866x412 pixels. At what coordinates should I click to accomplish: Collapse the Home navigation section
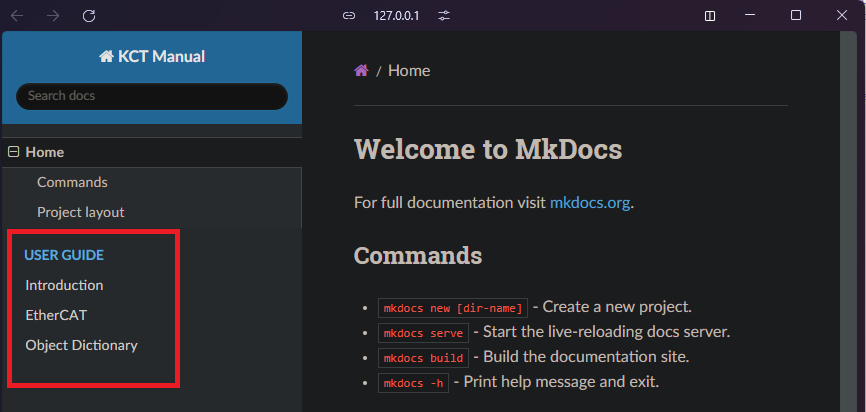[x=14, y=152]
